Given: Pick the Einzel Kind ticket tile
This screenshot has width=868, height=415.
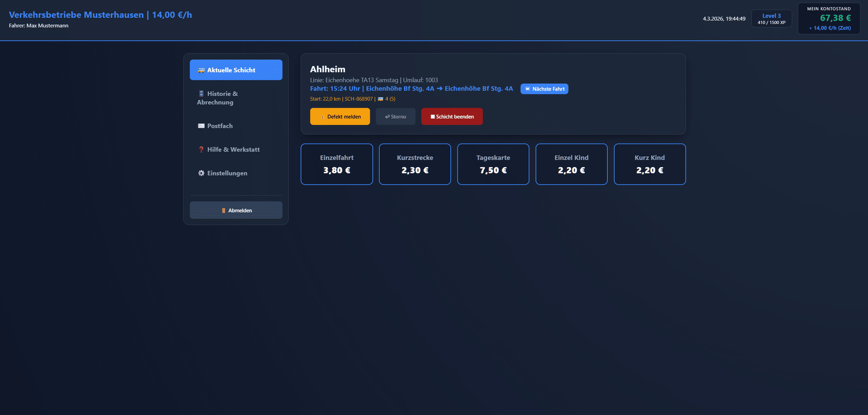Looking at the screenshot, I should (x=571, y=164).
